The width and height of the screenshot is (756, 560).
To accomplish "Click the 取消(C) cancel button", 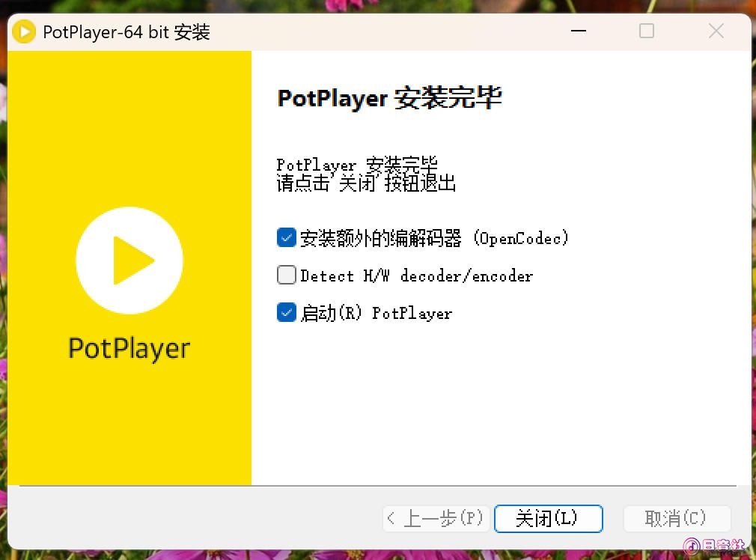I will coord(677,518).
